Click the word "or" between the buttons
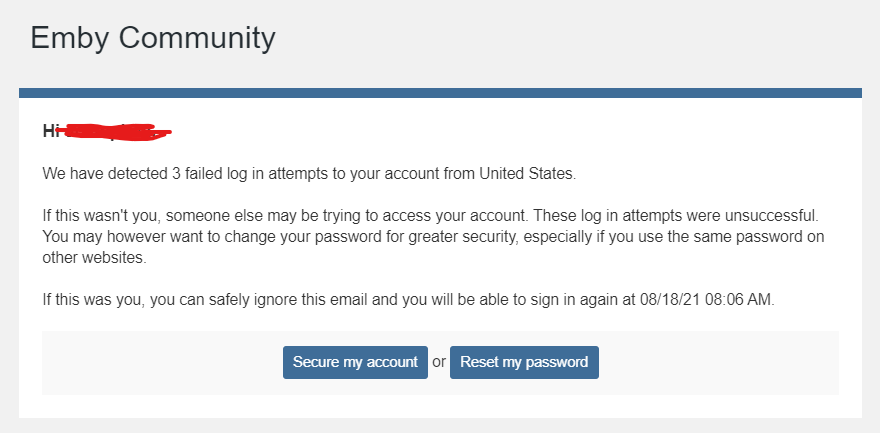This screenshot has width=880, height=433. point(439,362)
